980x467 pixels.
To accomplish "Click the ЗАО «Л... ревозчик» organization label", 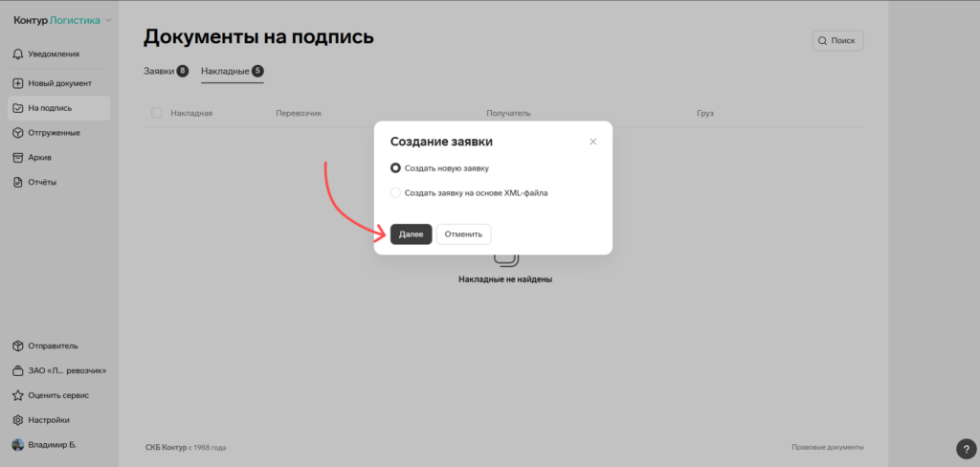I will coord(68,370).
